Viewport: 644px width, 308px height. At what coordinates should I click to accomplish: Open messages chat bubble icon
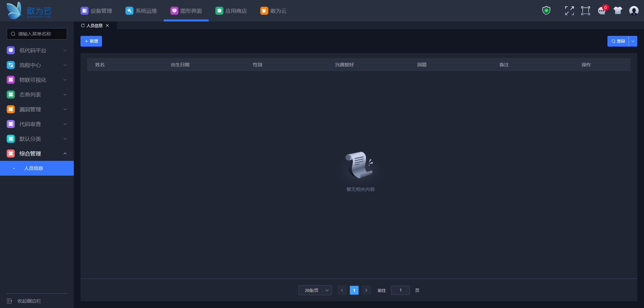(x=602, y=11)
